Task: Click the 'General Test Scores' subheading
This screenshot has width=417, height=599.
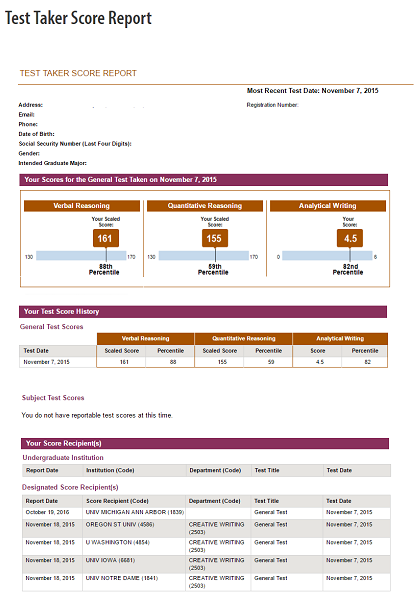Action: pyautogui.click(x=51, y=327)
